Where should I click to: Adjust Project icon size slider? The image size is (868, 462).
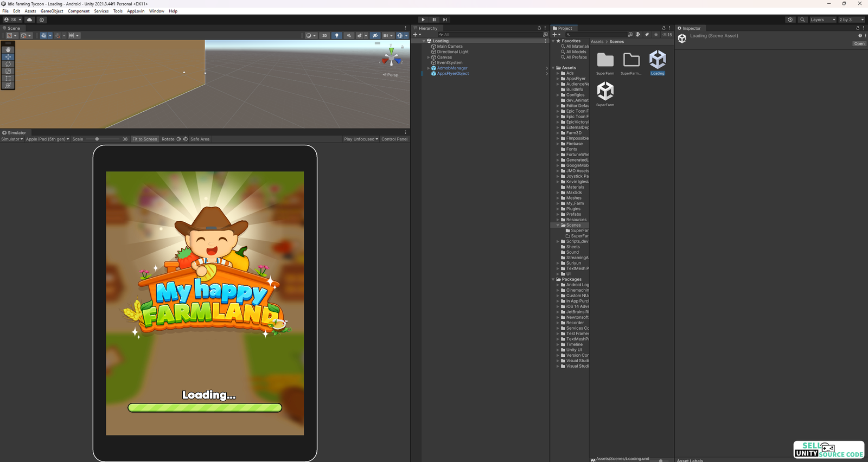(x=661, y=460)
